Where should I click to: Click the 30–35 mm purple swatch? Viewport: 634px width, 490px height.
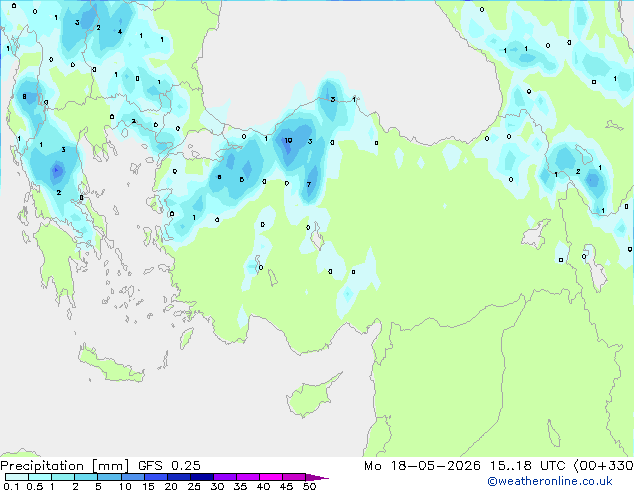[x=224, y=477]
